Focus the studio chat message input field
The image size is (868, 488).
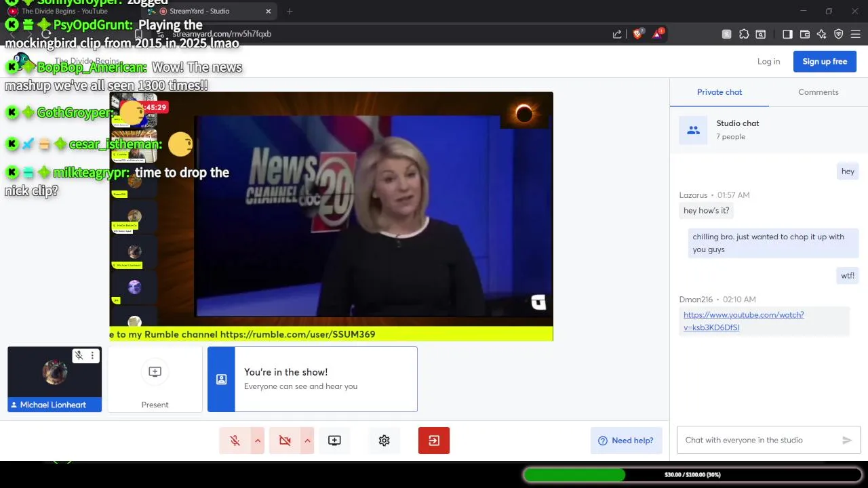click(x=759, y=440)
